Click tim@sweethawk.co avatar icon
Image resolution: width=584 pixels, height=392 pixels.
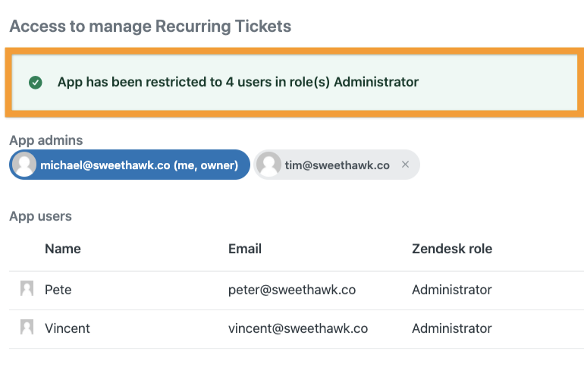coord(268,165)
